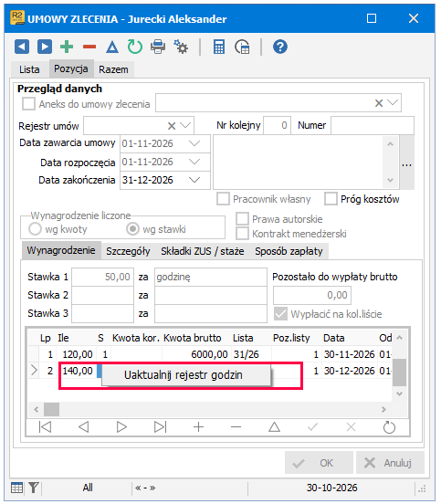Click horizontal scrollbar thumb in payments grid

(x=51, y=409)
